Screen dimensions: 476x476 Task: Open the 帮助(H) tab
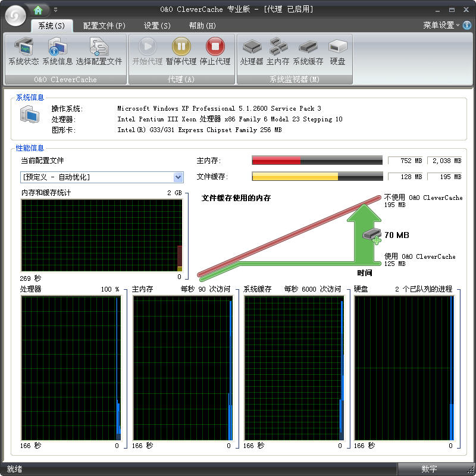(x=202, y=26)
